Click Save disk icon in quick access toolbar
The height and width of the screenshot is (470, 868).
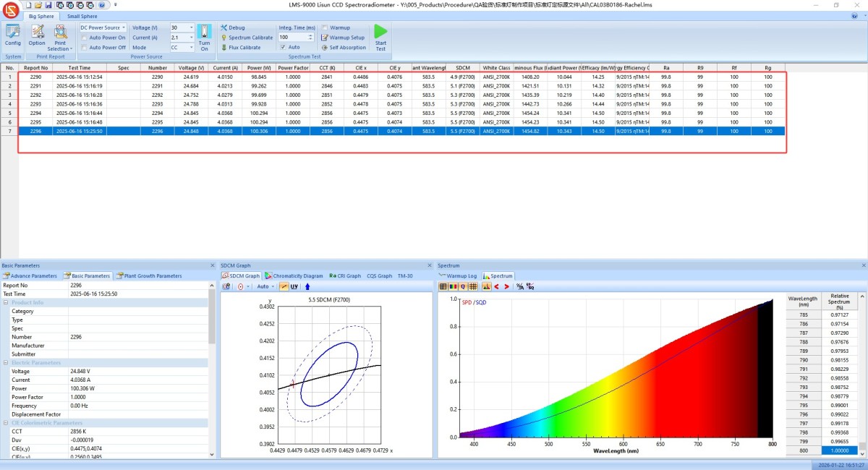pos(48,4)
